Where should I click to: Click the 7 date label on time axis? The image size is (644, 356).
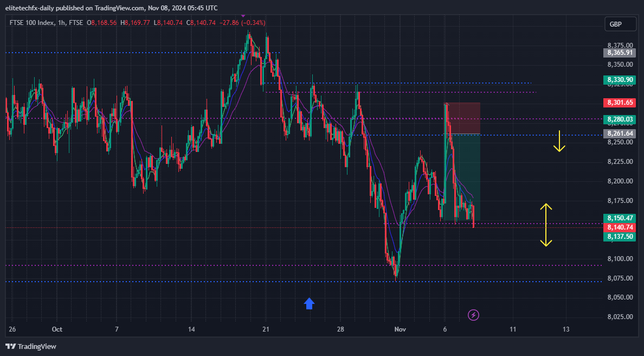click(x=117, y=329)
